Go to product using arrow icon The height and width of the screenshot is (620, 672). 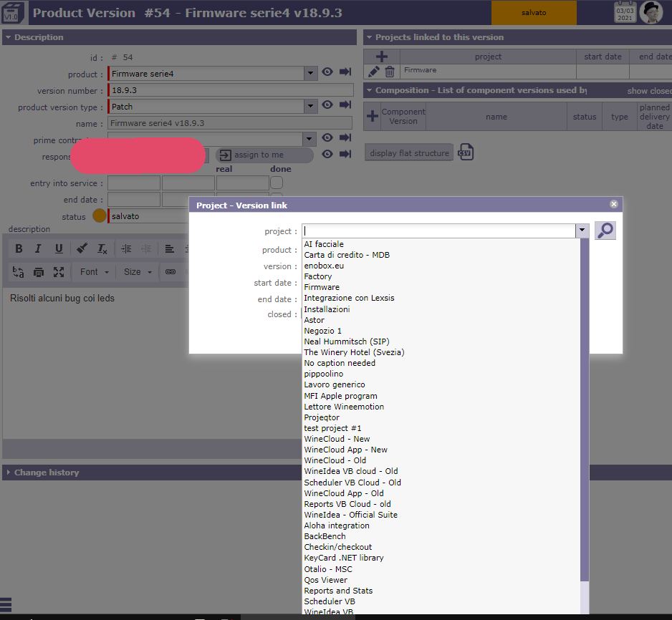[345, 72]
